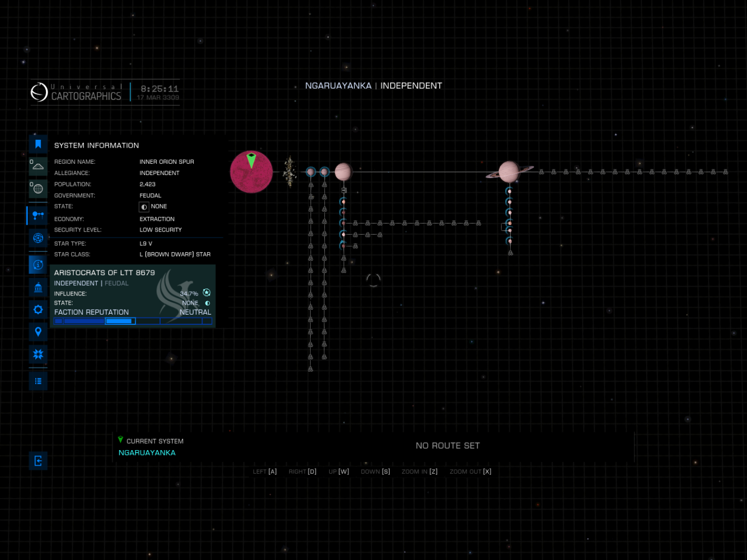
Task: Toggle the globe planets filter showing 0
Action: (x=38, y=188)
